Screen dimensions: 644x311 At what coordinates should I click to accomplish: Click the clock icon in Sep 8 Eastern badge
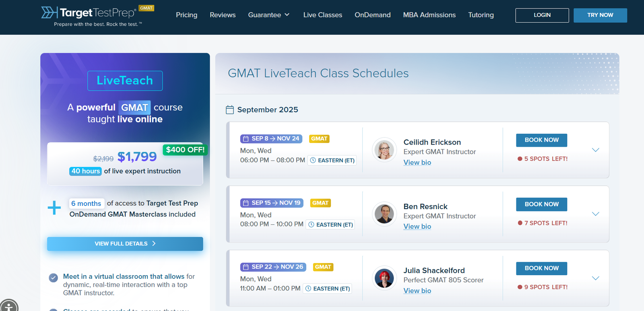pos(313,160)
